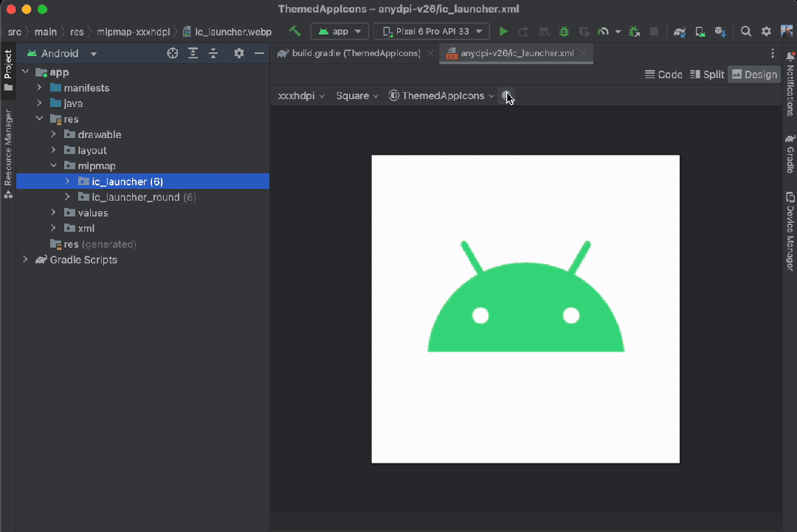797x532 pixels.
Task: Open SDK Manager toolbar icon
Action: coord(720,32)
